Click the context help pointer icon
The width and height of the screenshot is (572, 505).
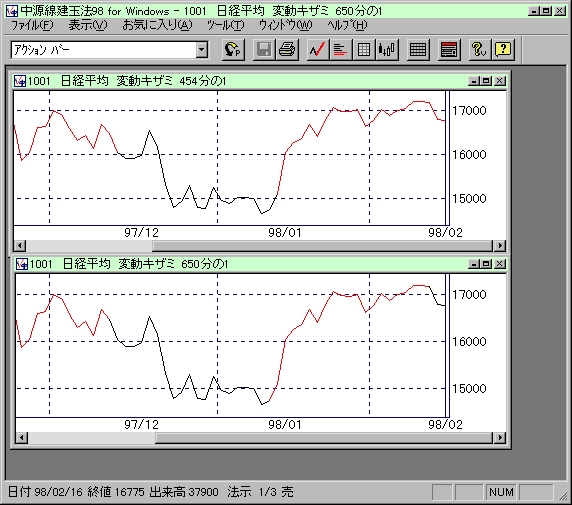[x=479, y=50]
